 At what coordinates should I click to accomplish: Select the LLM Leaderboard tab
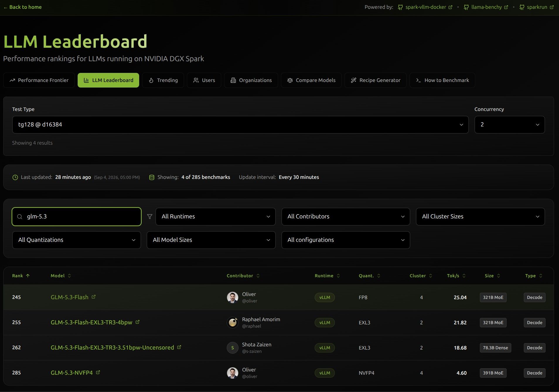click(x=108, y=80)
